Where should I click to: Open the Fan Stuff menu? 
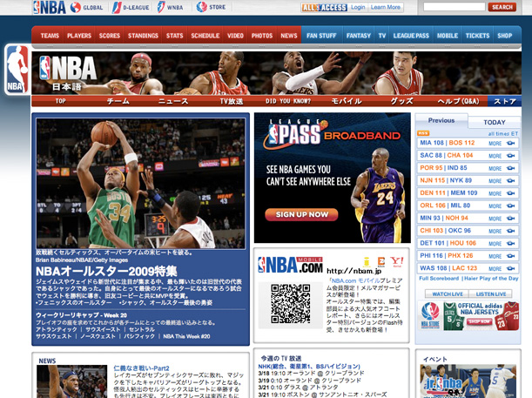pos(321,36)
